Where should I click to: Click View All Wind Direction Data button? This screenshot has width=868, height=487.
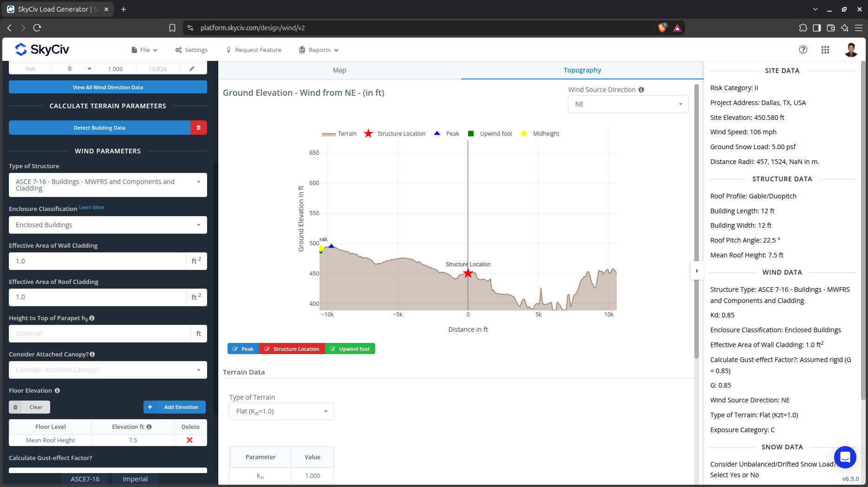108,87
